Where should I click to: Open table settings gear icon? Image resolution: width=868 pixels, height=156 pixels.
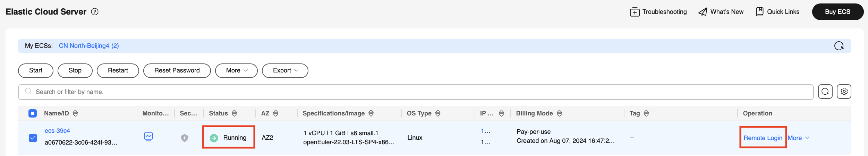pyautogui.click(x=844, y=92)
